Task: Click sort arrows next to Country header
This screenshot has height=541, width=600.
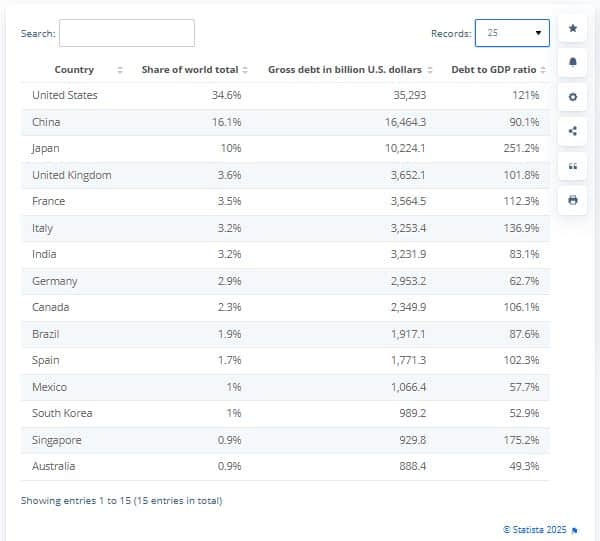Action: click(120, 70)
